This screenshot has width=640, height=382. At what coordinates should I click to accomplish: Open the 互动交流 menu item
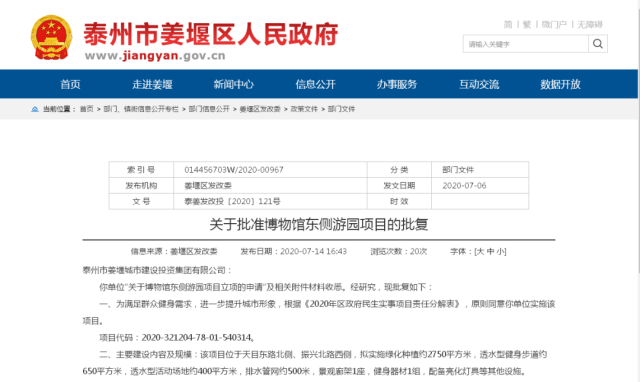tap(479, 84)
